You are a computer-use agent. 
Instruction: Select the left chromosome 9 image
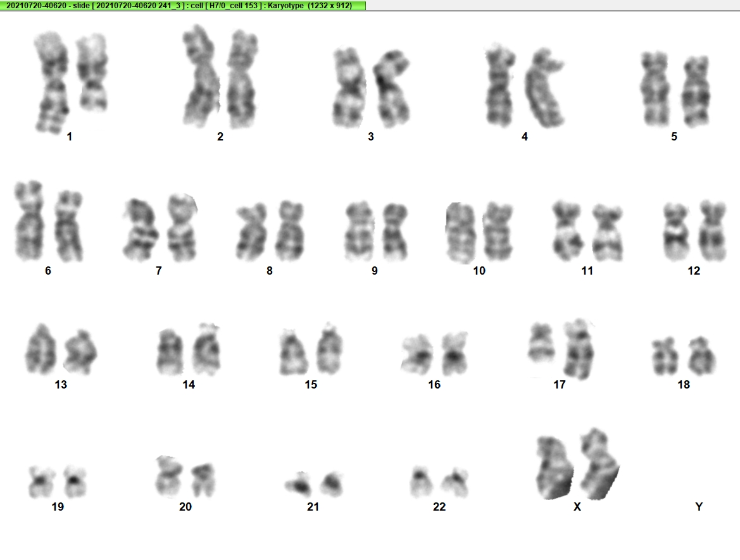point(360,231)
